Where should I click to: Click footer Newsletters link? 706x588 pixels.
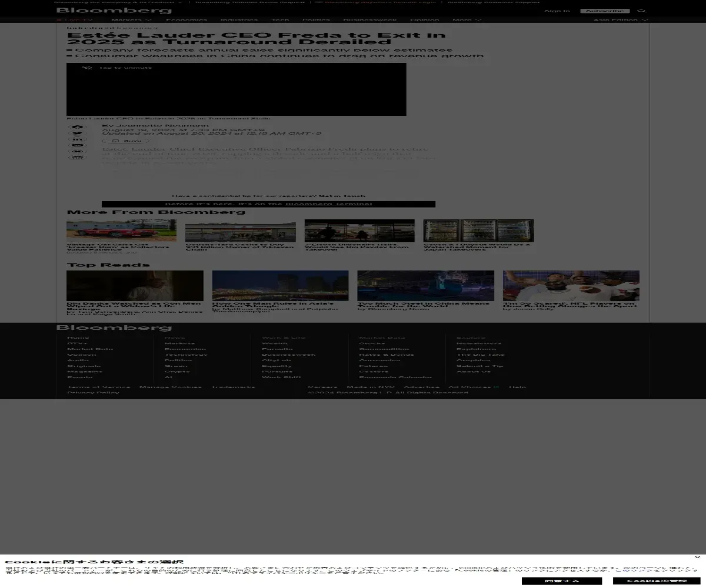click(479, 343)
